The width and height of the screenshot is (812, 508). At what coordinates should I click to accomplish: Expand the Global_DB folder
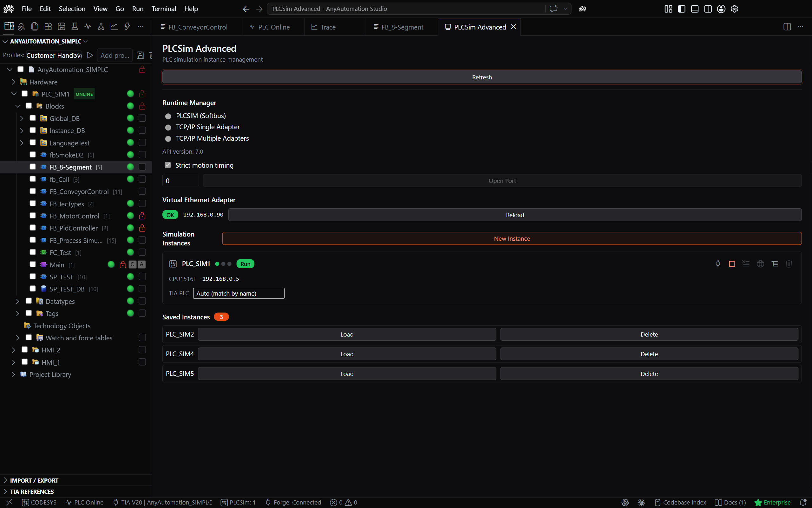point(22,118)
